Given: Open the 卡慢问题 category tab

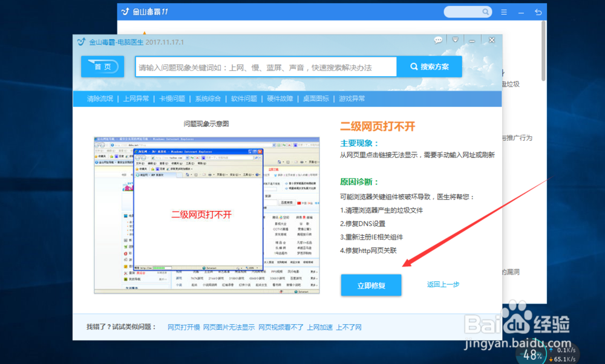Looking at the screenshot, I should [x=172, y=99].
